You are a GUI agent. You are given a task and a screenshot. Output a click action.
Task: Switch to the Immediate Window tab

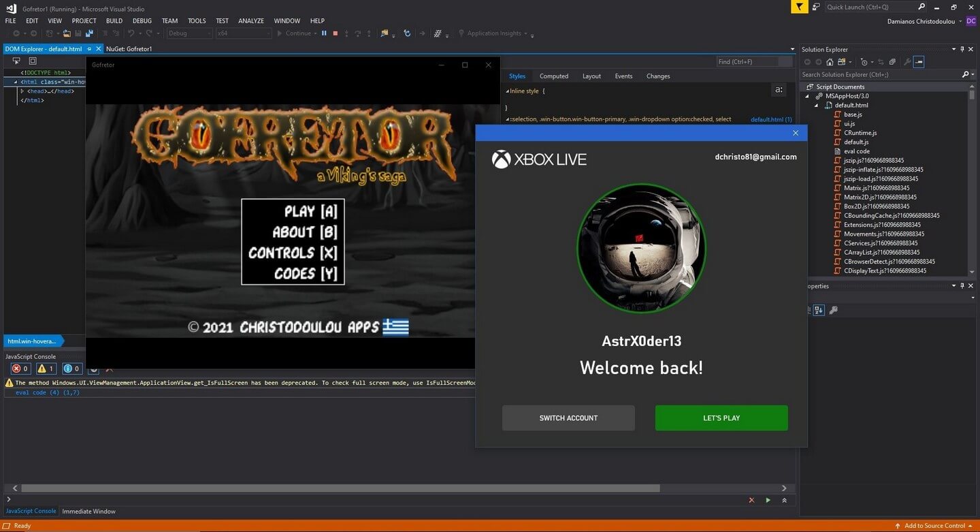[x=89, y=512]
